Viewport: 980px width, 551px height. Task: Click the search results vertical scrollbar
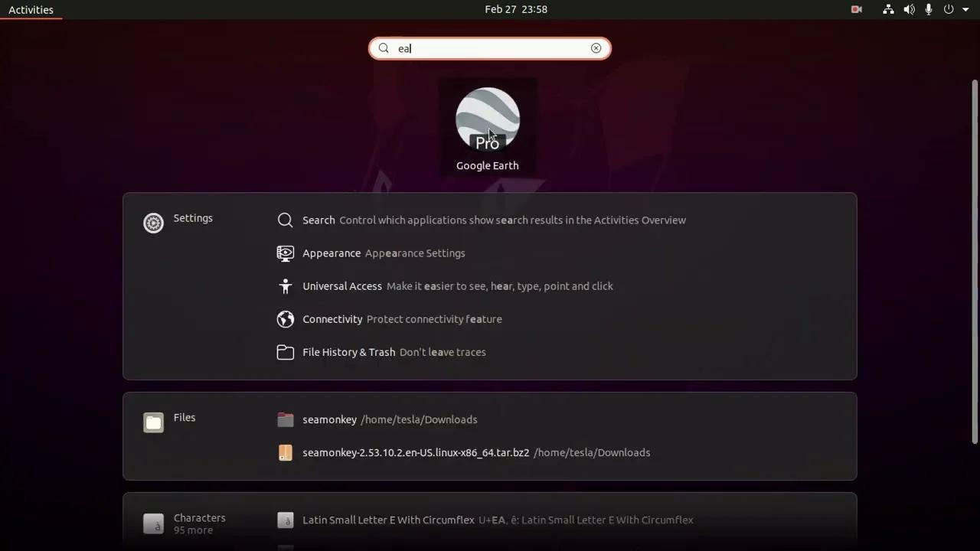975,262
